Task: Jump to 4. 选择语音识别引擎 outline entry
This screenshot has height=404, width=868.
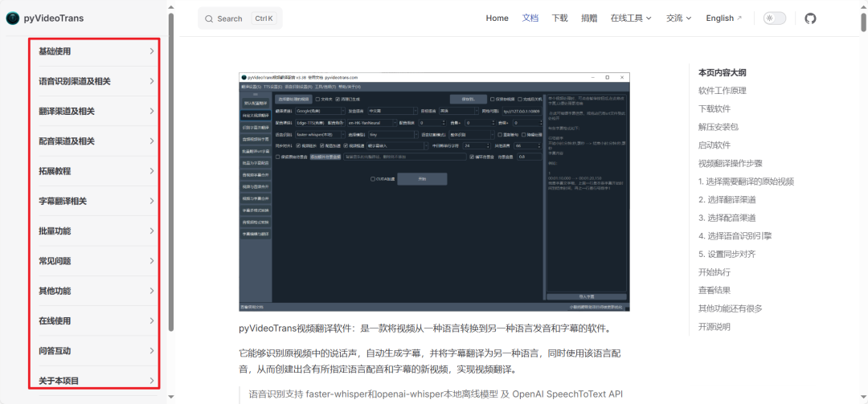Action: pos(735,236)
